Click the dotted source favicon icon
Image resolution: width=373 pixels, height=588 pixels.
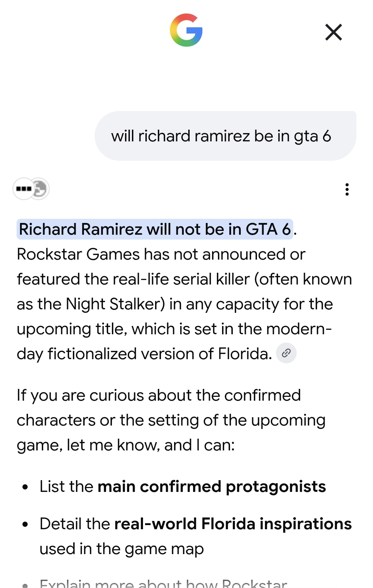pyautogui.click(x=23, y=189)
